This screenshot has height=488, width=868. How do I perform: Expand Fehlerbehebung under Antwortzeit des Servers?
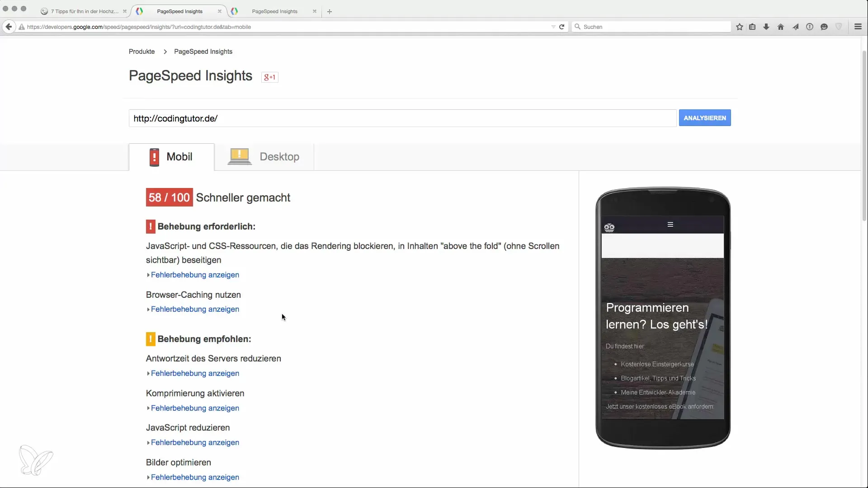coord(194,373)
